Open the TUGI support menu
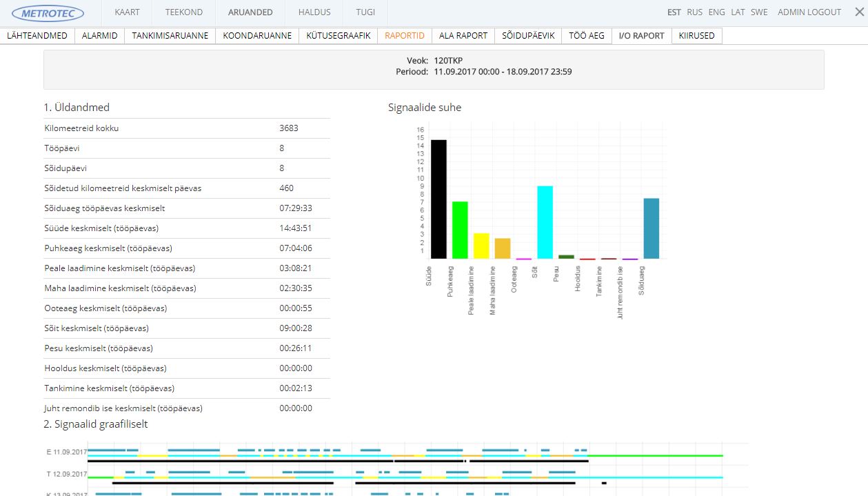The height and width of the screenshot is (496, 868). tap(365, 12)
